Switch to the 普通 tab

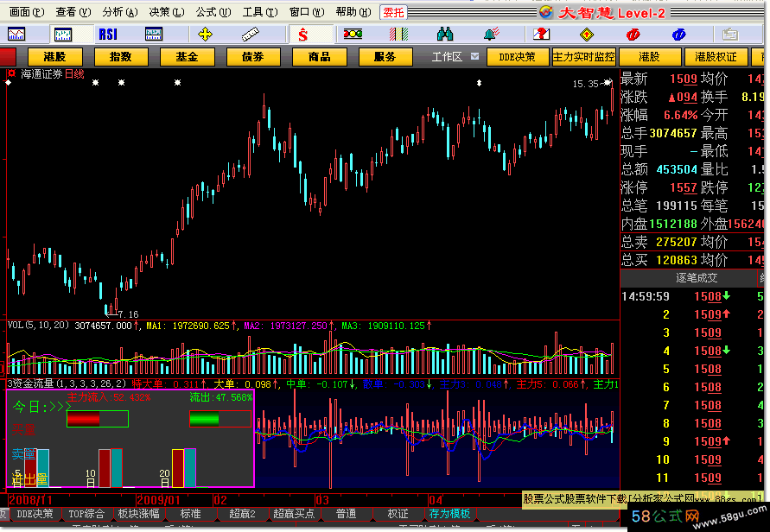[x=347, y=514]
